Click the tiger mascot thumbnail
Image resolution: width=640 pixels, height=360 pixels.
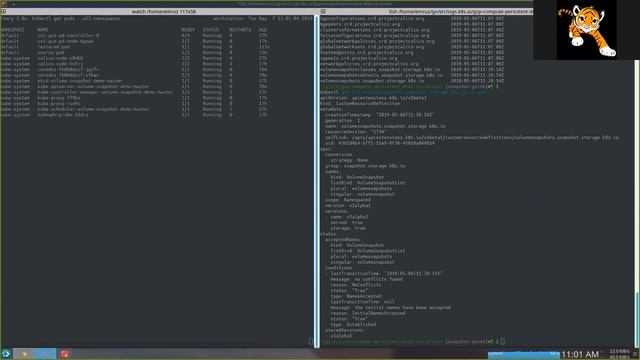587,30
